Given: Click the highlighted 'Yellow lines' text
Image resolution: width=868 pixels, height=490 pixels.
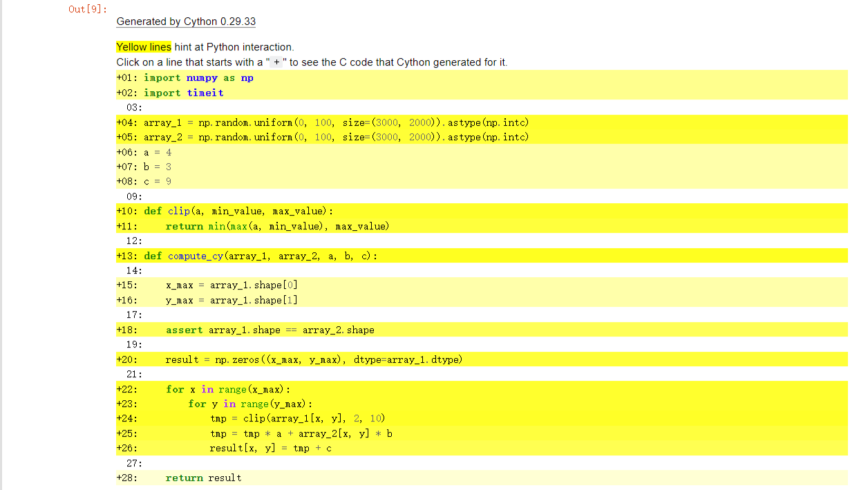Looking at the screenshot, I should [144, 47].
